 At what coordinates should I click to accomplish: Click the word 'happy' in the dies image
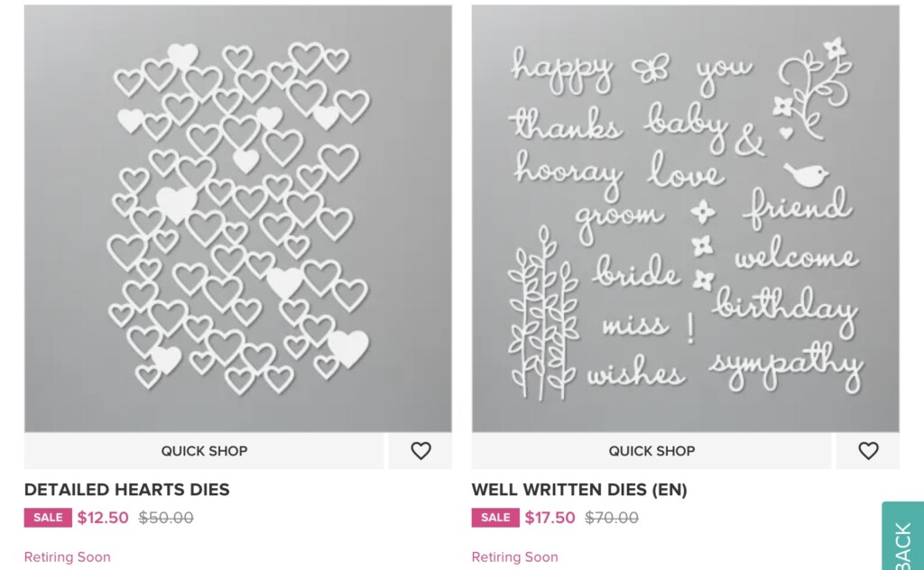(x=562, y=69)
